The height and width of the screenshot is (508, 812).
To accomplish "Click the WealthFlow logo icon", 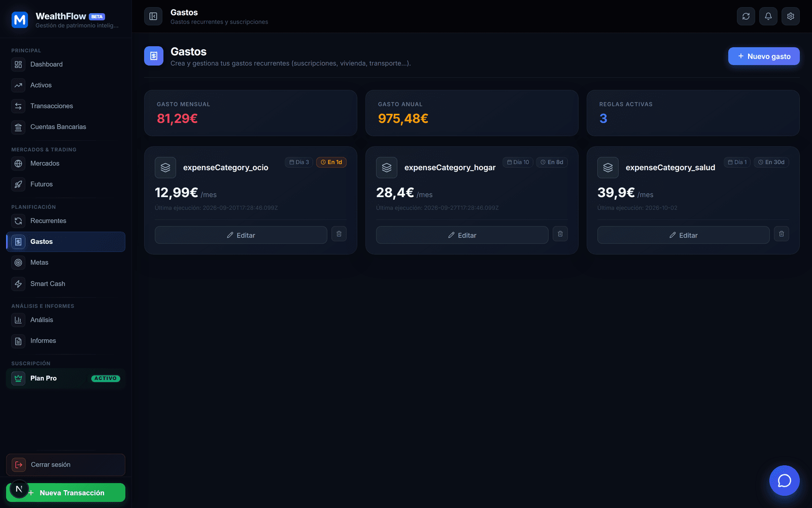I will 20,20.
